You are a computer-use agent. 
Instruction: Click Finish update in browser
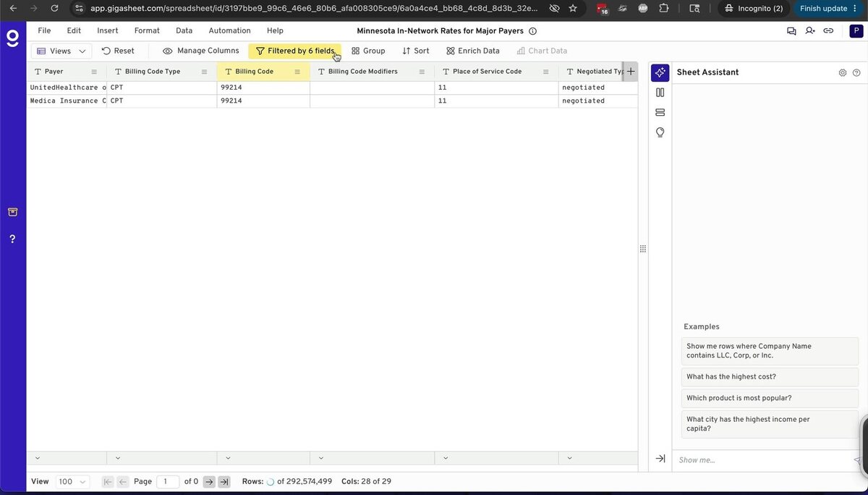(x=827, y=9)
